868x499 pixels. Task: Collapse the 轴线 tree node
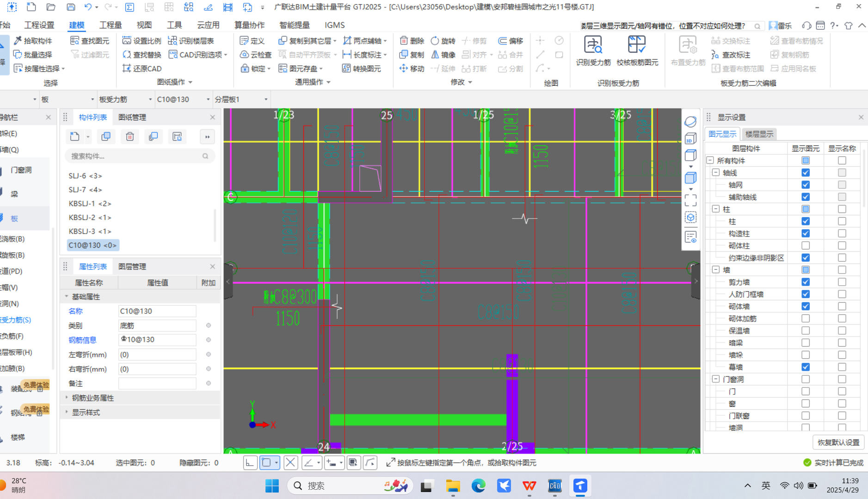point(716,172)
